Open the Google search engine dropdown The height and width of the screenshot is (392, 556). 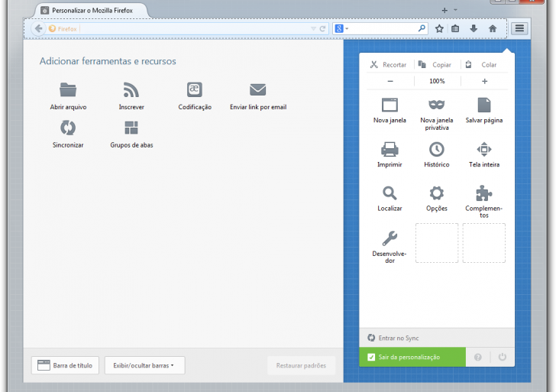(x=341, y=28)
